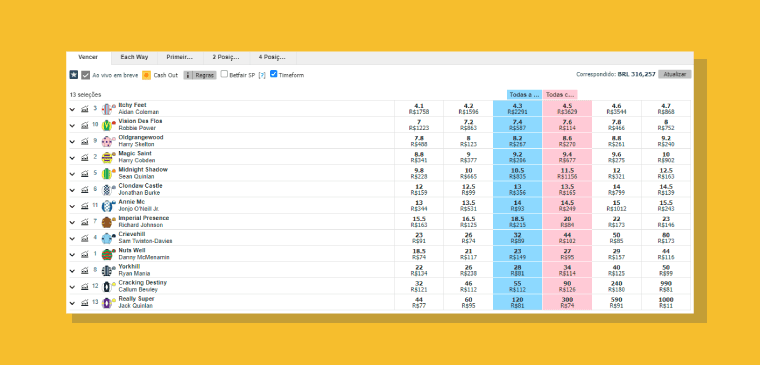Expand the Midnight Shadow row chevron
Screen dimensions: 760x365
[73, 174]
